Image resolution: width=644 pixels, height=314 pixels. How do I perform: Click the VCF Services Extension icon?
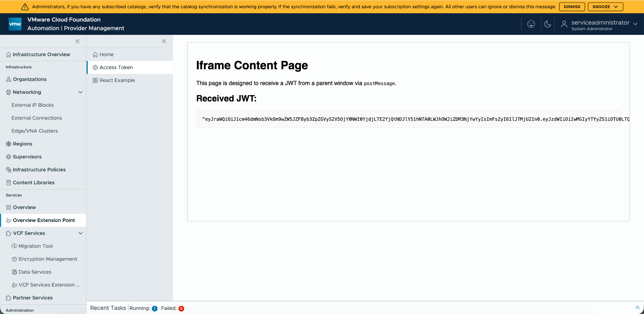coord(14,285)
